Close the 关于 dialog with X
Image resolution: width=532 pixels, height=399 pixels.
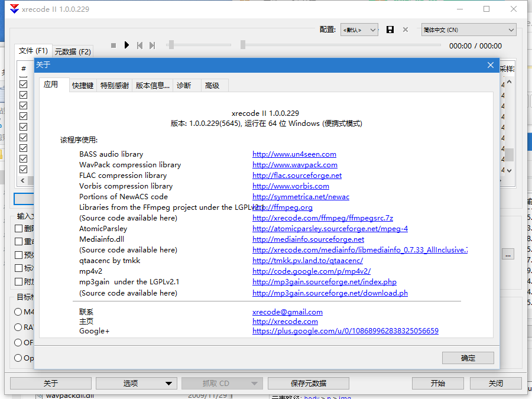click(490, 65)
